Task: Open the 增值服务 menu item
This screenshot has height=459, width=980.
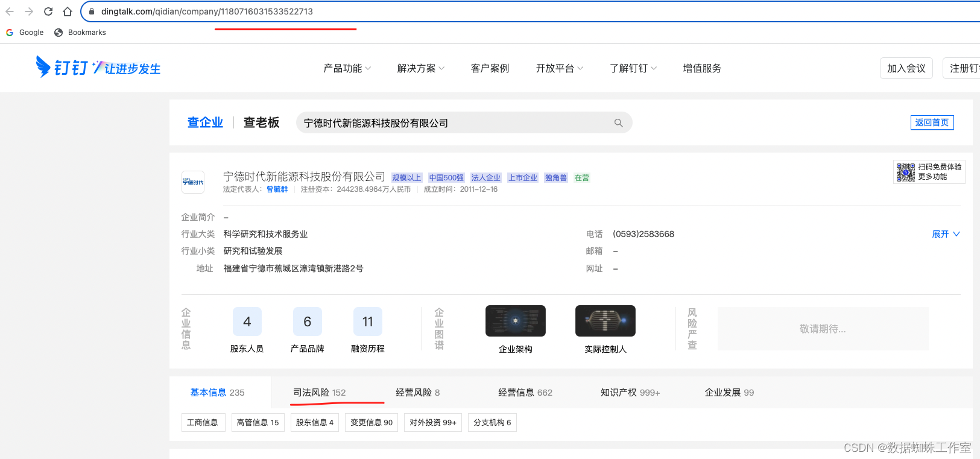Action: point(702,68)
